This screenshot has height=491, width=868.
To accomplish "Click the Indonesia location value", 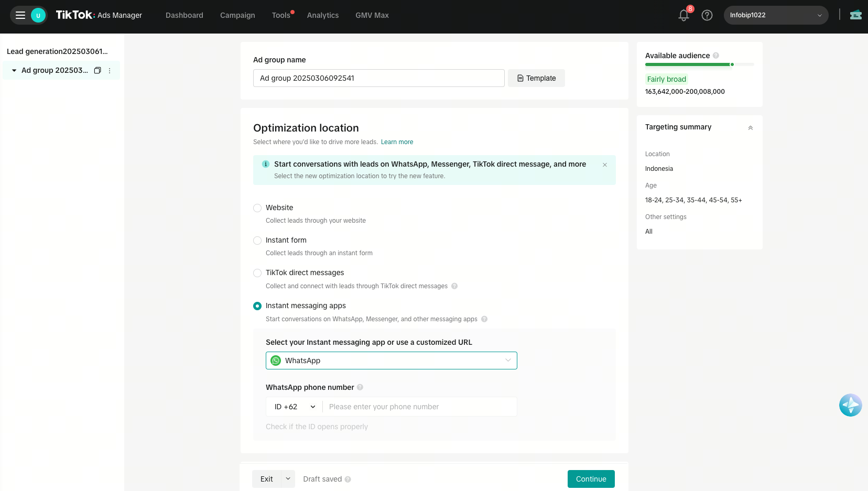I will [x=659, y=169].
